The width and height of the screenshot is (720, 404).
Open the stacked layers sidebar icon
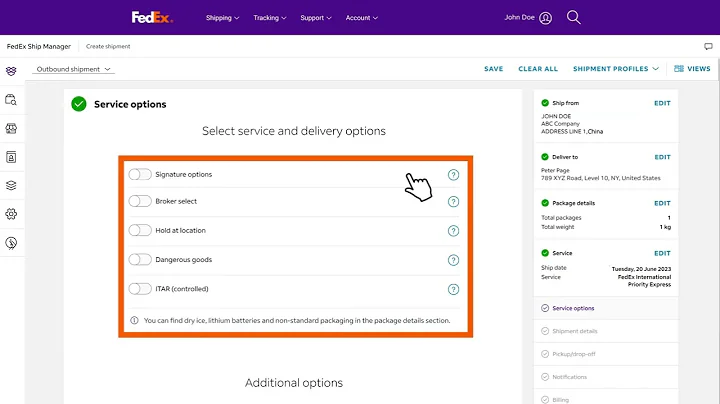[x=11, y=185]
